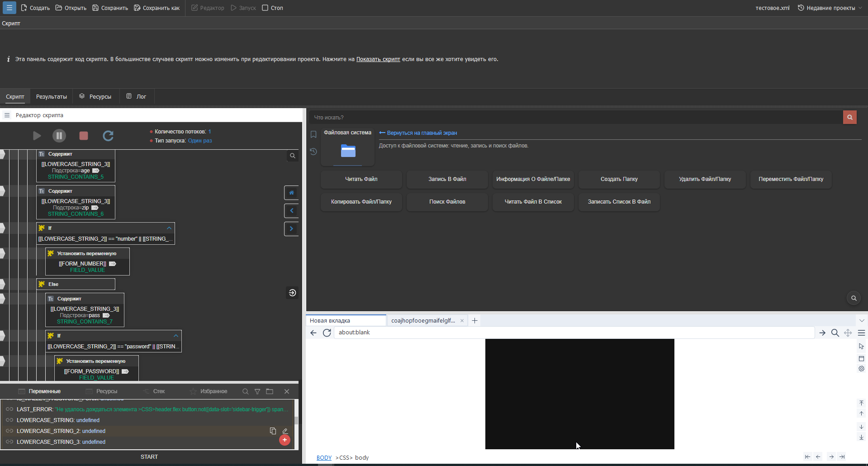Focus the Что искать search field
Viewport: 868px width, 466px height.
tap(576, 117)
